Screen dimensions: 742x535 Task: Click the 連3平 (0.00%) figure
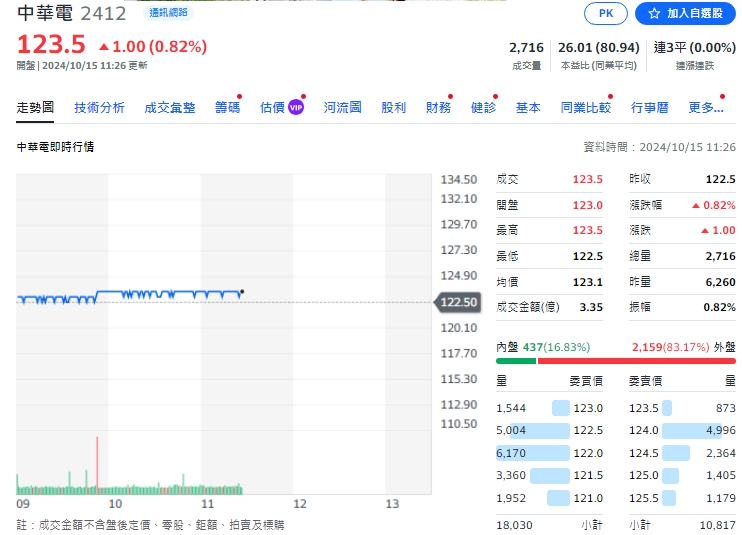[x=694, y=47]
